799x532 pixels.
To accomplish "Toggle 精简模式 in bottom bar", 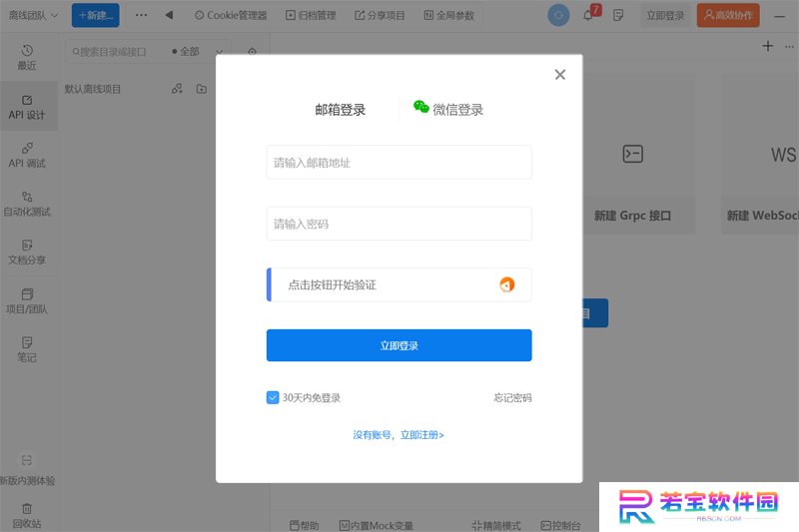I will (496, 525).
